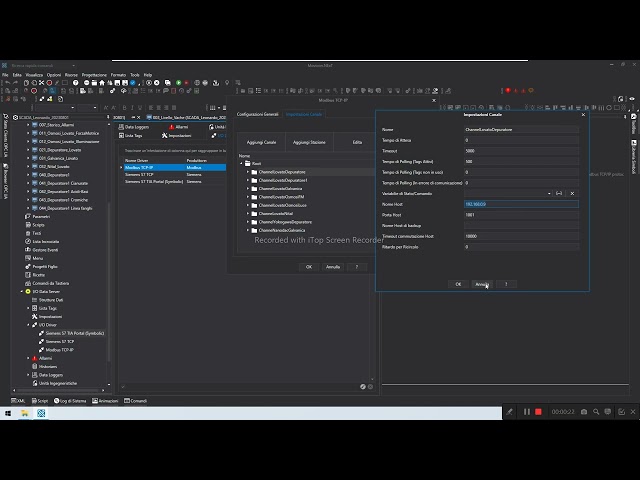Click the scissors Cut icon in toolbar
This screenshot has width=640, height=480.
[41, 82]
